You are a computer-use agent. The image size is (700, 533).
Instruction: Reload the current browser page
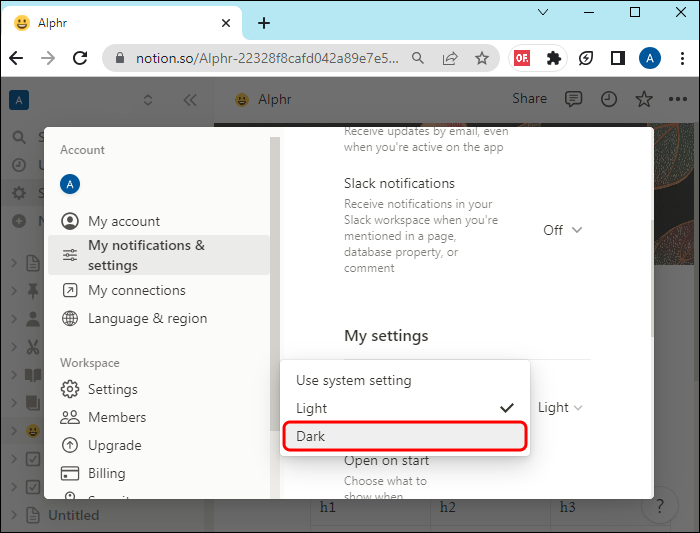coord(80,58)
